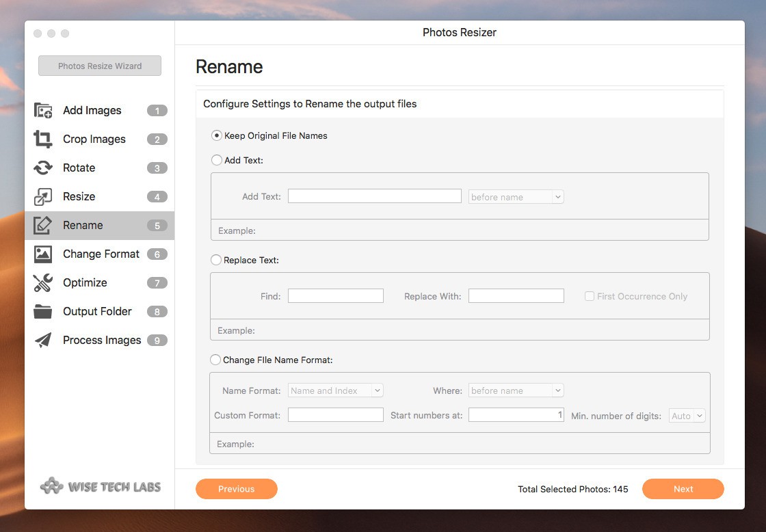Click the Process Images paper plane icon
Viewport: 766px width, 532px height.
click(x=43, y=341)
